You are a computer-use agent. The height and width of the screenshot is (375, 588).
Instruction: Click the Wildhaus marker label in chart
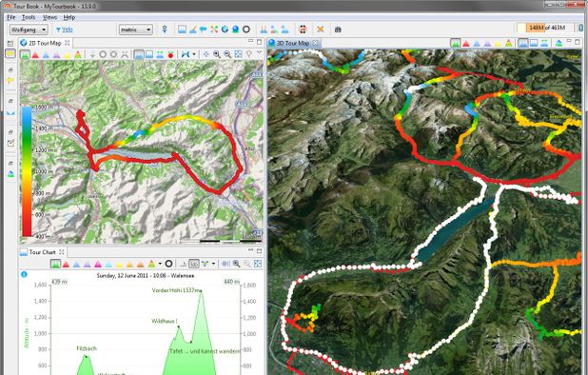coord(165,321)
